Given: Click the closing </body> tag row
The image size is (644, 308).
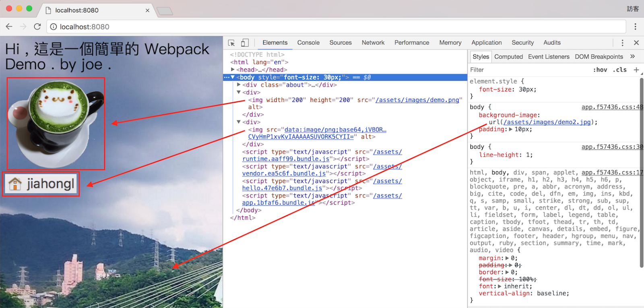Looking at the screenshot, I should click(x=249, y=210).
